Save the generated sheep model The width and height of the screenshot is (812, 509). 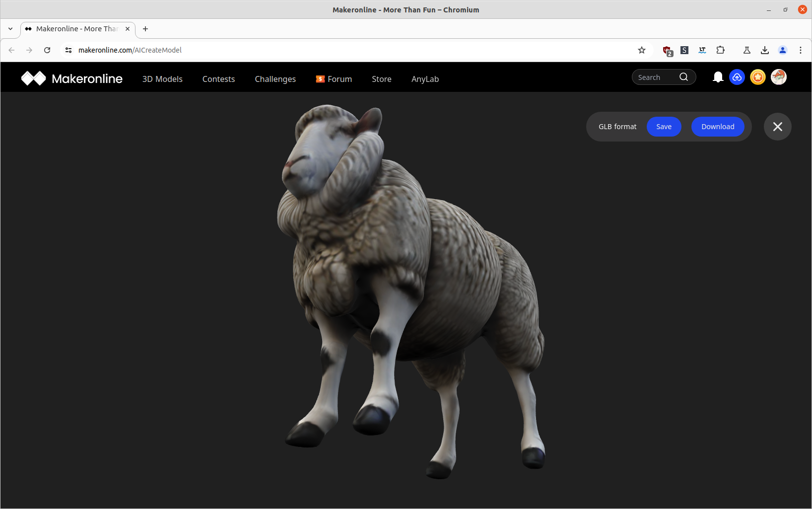664,127
